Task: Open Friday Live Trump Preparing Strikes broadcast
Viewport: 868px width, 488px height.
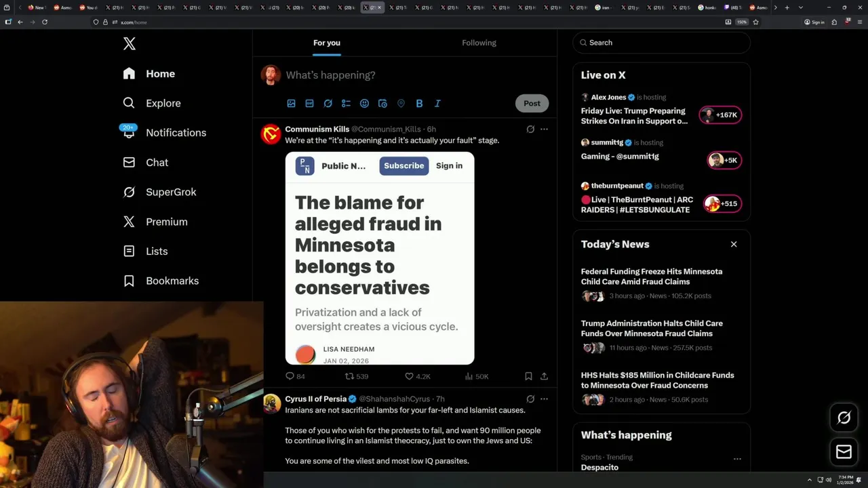Action: [634, 116]
